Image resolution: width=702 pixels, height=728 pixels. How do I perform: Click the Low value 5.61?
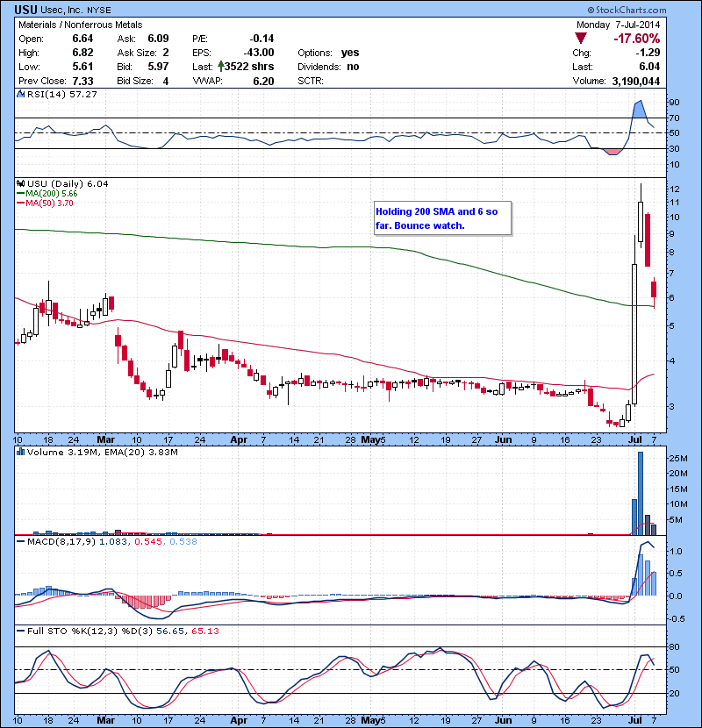(x=82, y=67)
